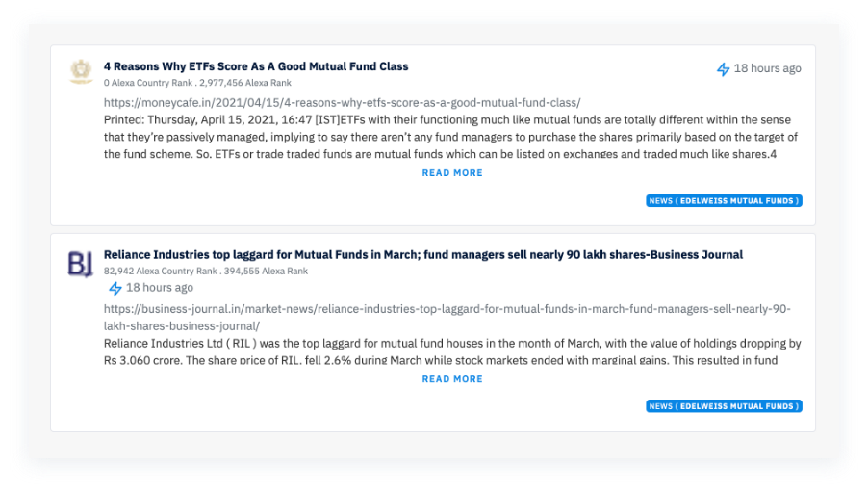This screenshot has height=492, width=868.
Task: Click the BJ Business Journal logo
Action: pos(80,264)
